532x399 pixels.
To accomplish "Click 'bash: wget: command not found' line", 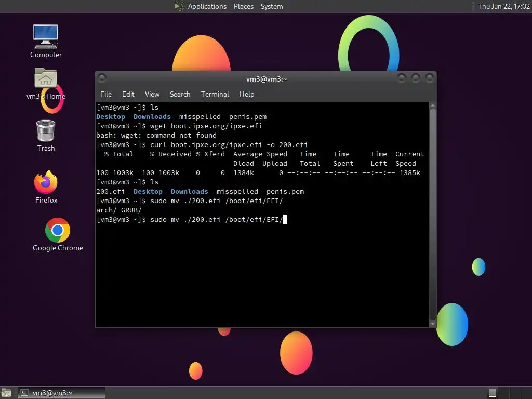I will coord(156,136).
